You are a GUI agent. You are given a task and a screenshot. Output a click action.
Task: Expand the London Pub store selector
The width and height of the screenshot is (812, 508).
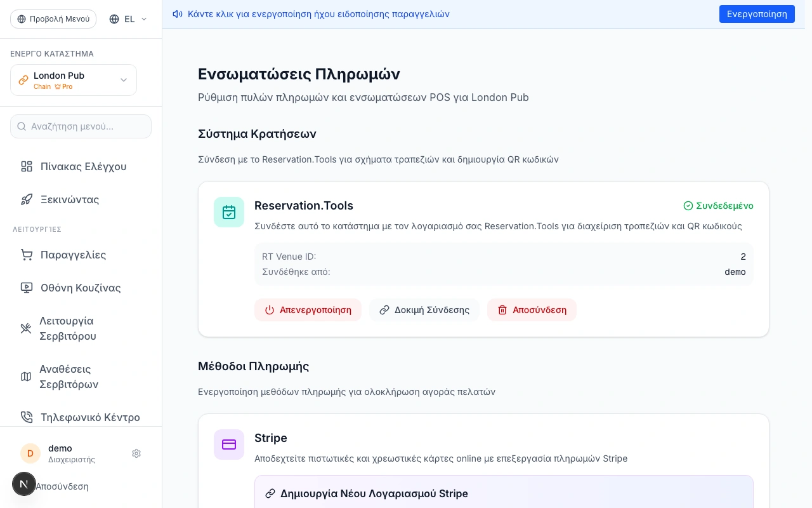click(74, 80)
